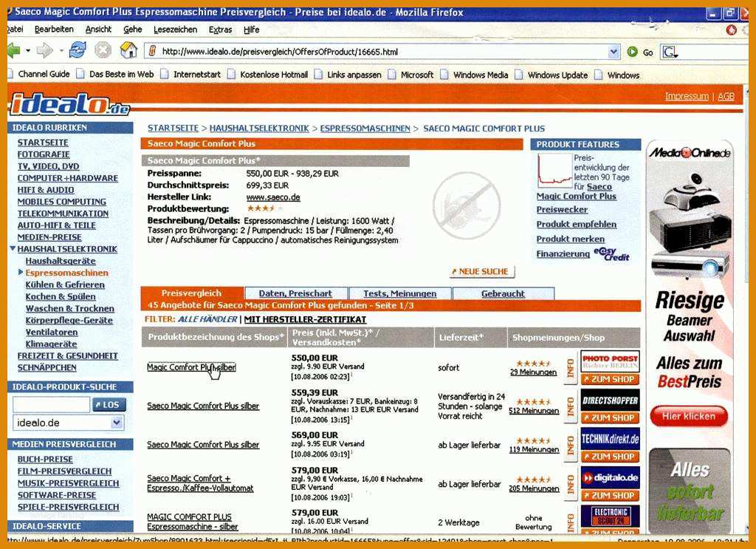The width and height of the screenshot is (756, 549).
Task: Click the Reload page icon
Action: pos(77,50)
